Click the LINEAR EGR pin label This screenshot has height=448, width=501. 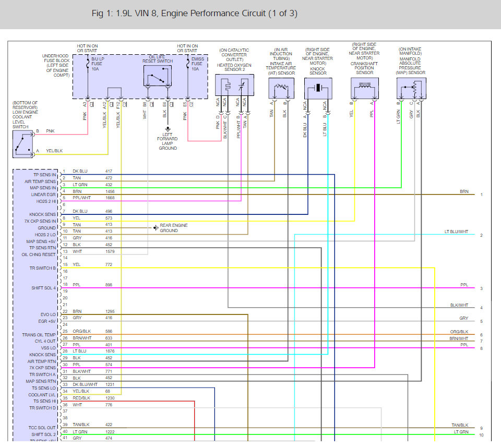pyautogui.click(x=43, y=195)
